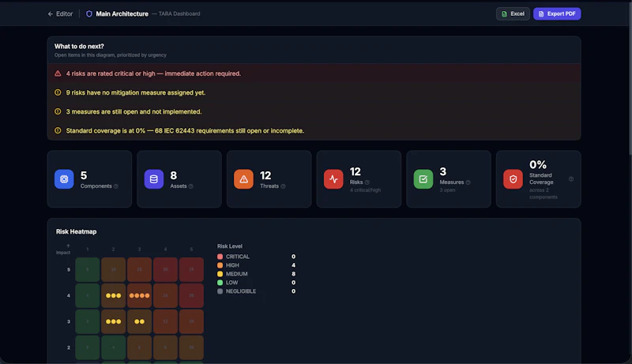Click the 0% Standard Coverage value
Viewport: 632px width, 364px height.
click(x=538, y=164)
